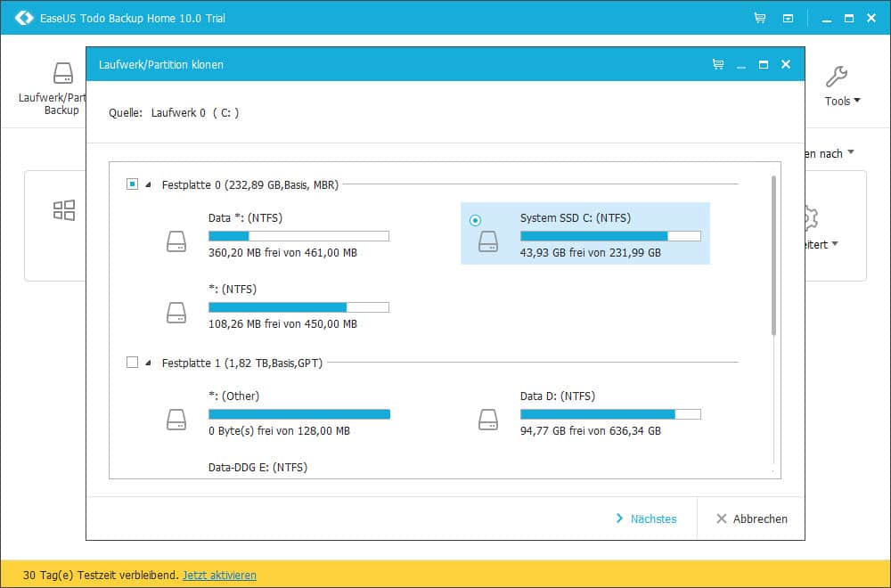Click the usage bar of Data D: (NTFS)
Viewport: 891px width, 588px height.
pyautogui.click(x=611, y=414)
